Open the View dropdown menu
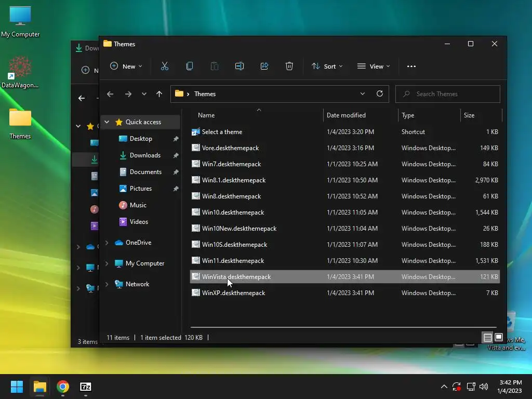This screenshot has height=399, width=532. click(374, 66)
